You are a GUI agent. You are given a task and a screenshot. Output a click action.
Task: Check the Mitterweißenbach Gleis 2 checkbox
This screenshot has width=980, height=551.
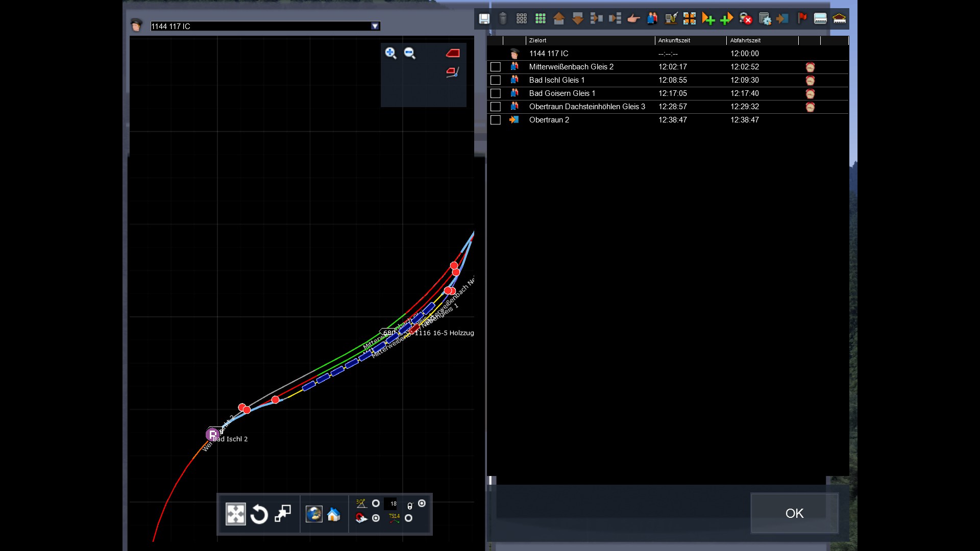point(495,67)
